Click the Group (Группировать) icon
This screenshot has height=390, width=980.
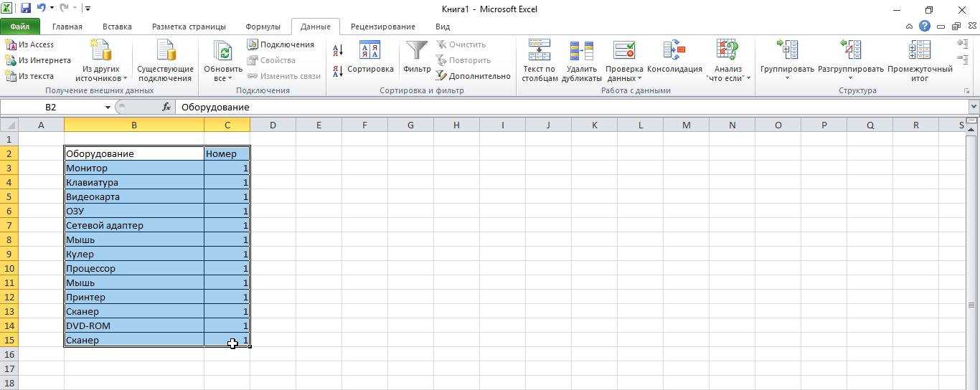tap(787, 50)
